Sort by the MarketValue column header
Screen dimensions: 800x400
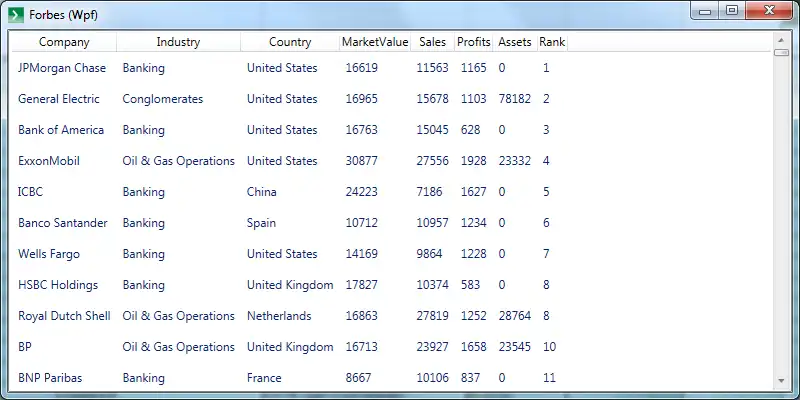click(x=375, y=42)
